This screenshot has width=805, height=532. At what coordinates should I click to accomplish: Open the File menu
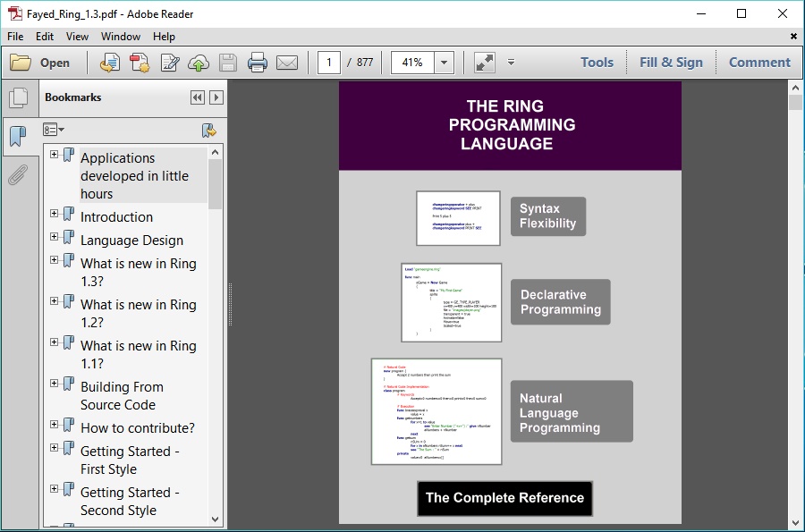(x=15, y=37)
